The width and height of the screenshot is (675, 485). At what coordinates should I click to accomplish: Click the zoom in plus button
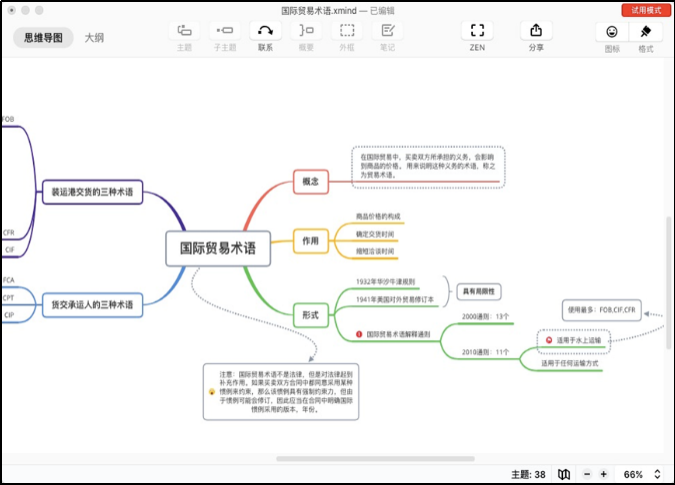[x=604, y=473]
